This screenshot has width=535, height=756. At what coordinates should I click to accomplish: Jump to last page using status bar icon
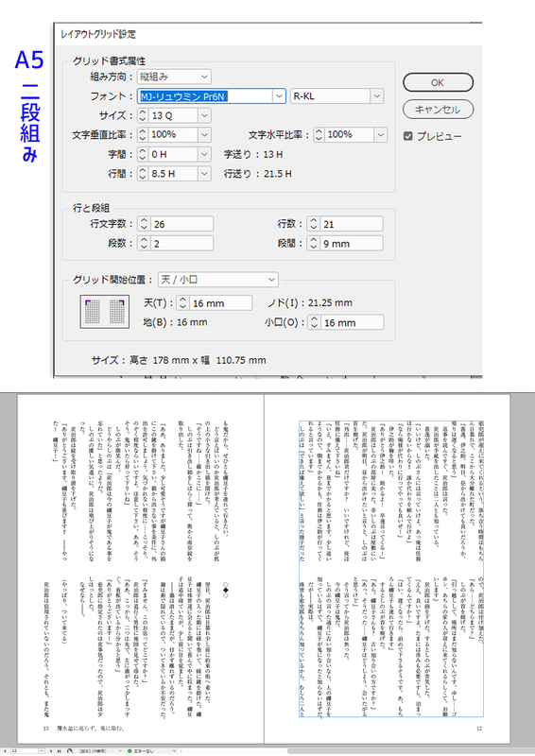[59, 751]
